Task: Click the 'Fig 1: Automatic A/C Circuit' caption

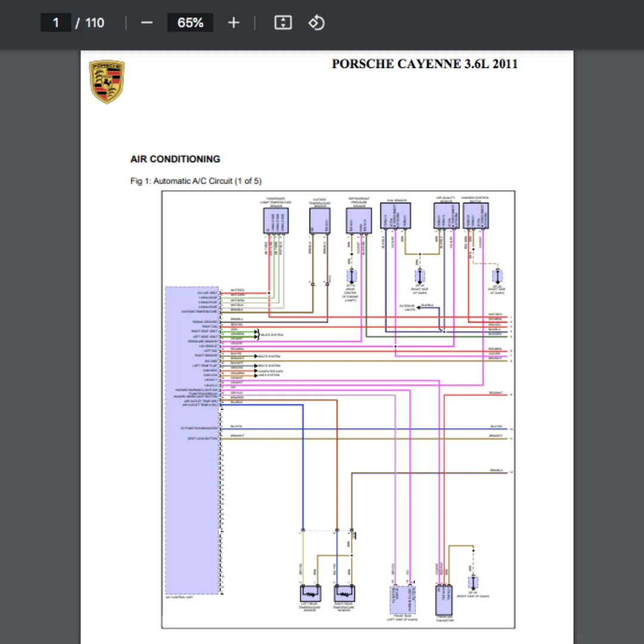Action: (196, 181)
